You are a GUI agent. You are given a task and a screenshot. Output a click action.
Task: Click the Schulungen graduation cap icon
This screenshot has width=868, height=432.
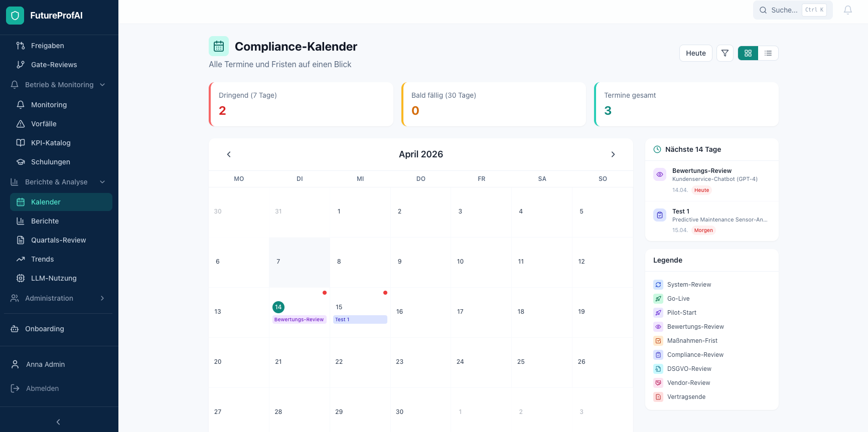(21, 162)
